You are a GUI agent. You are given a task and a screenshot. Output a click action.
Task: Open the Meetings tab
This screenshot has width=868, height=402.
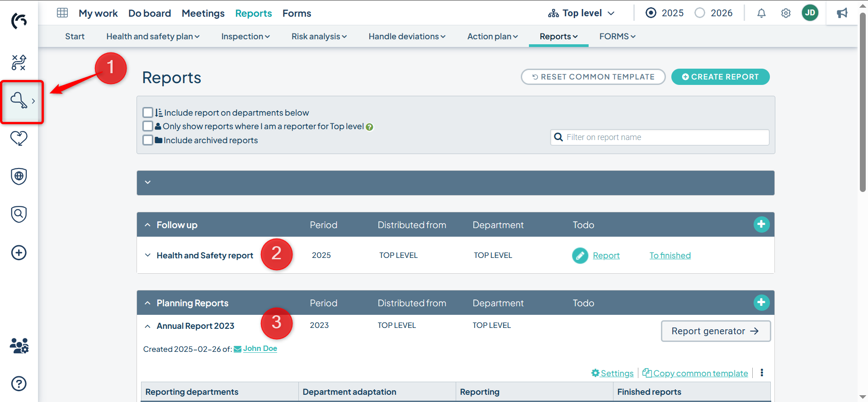click(203, 14)
